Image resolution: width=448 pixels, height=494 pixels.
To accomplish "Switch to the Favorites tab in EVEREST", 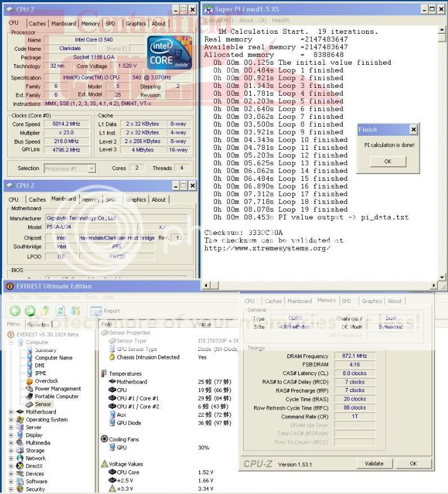I will point(38,324).
